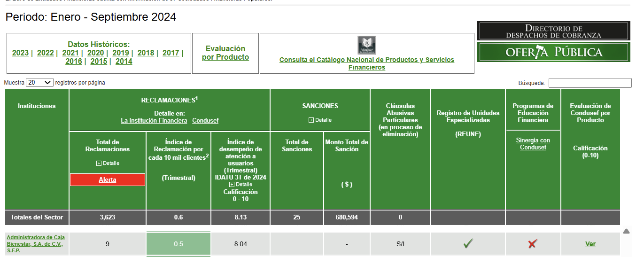
Task: Expand Detalle under Sanciones header
Action: coord(320,120)
